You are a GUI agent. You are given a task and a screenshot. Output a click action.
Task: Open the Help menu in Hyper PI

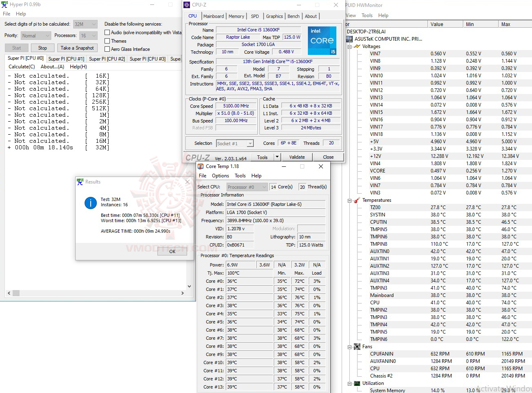[x=21, y=14]
